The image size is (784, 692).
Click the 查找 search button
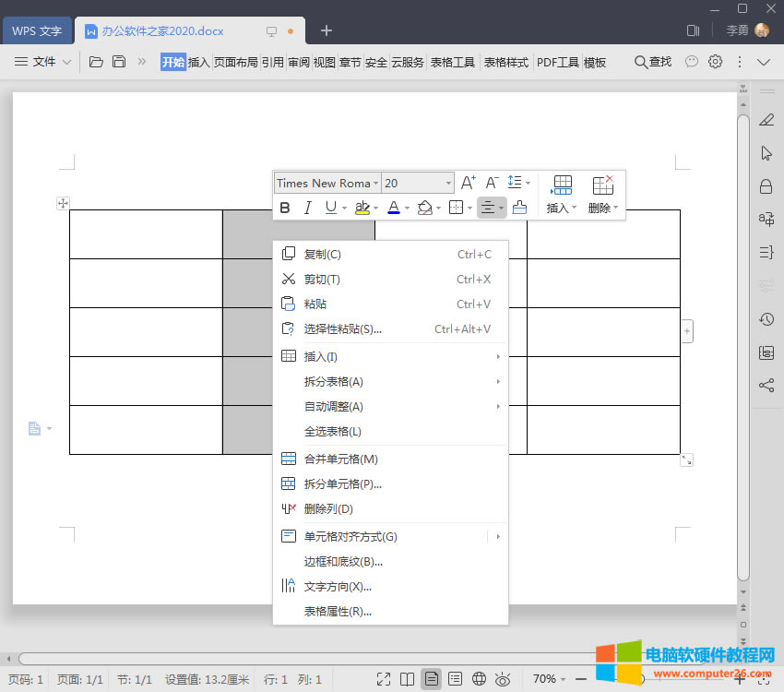pyautogui.click(x=652, y=62)
